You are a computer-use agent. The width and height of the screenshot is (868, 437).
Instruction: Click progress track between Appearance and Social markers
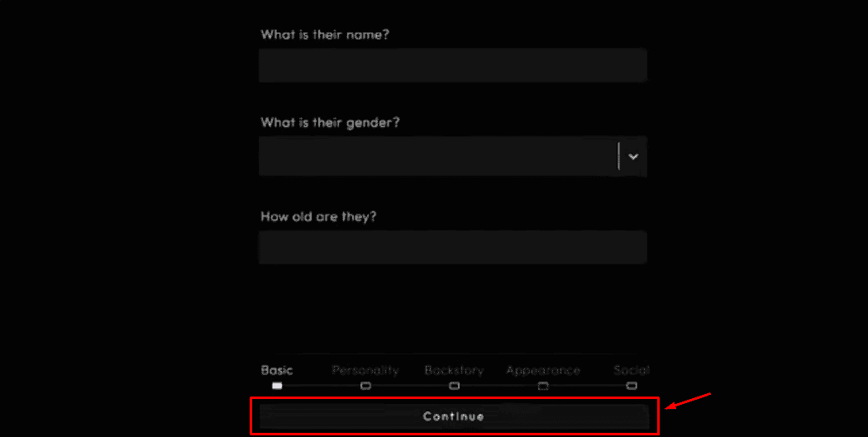coord(587,386)
